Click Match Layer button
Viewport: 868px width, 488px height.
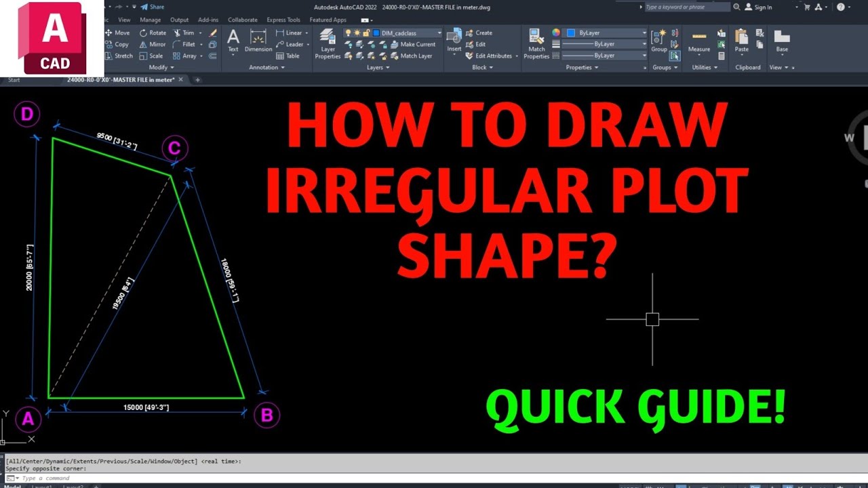click(x=412, y=56)
